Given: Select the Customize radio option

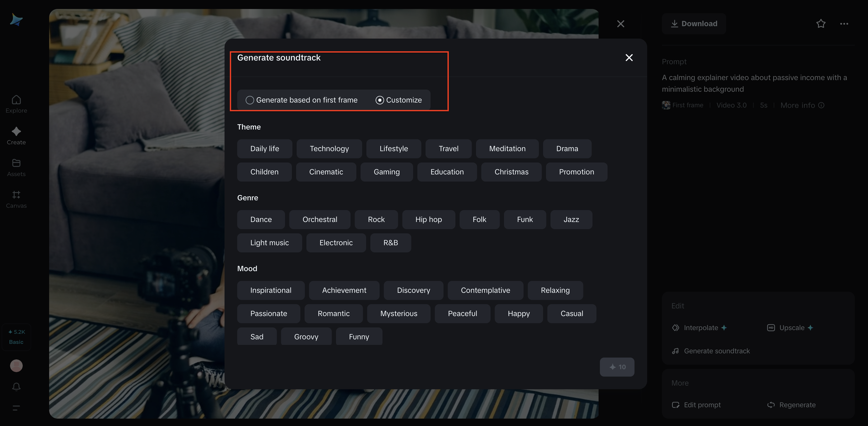Looking at the screenshot, I should 380,100.
